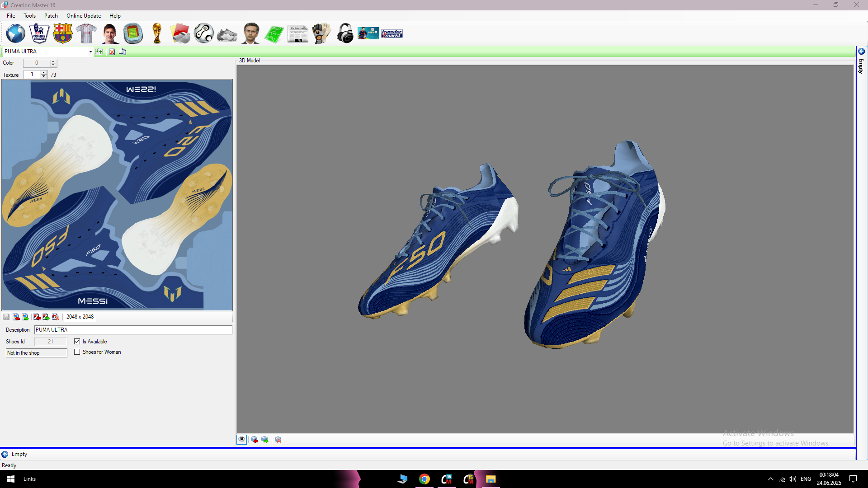Image resolution: width=868 pixels, height=488 pixels.
Task: Toggle the Is Available checkbox
Action: [x=77, y=342]
